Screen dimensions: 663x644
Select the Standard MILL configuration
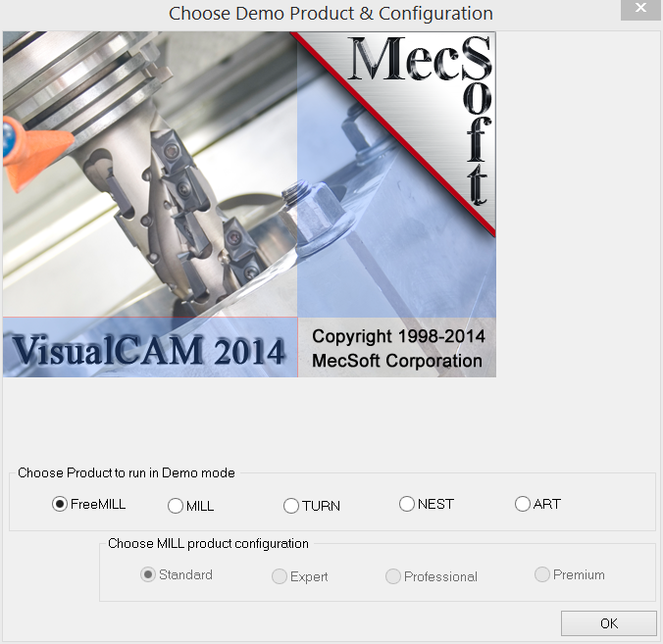[149, 574]
